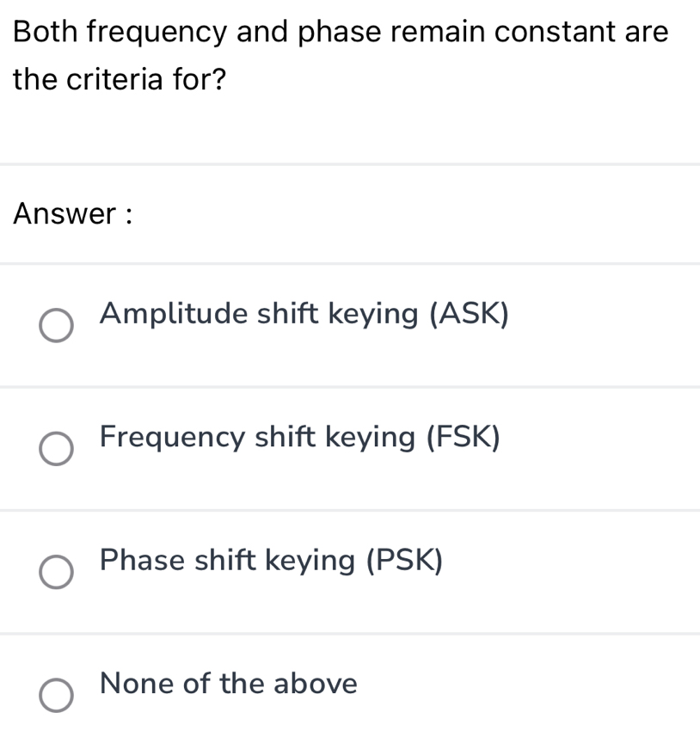Click the Amplitude shift keying (ASK) option text
The width and height of the screenshot is (700, 737).
(x=304, y=314)
